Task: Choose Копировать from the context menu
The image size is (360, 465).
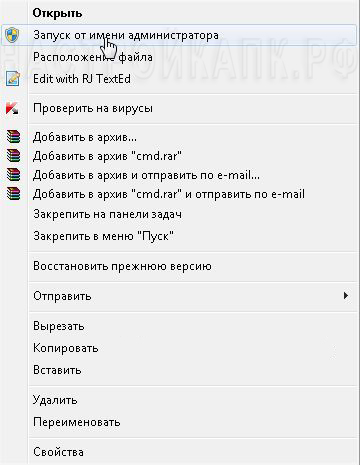Action: [66, 348]
